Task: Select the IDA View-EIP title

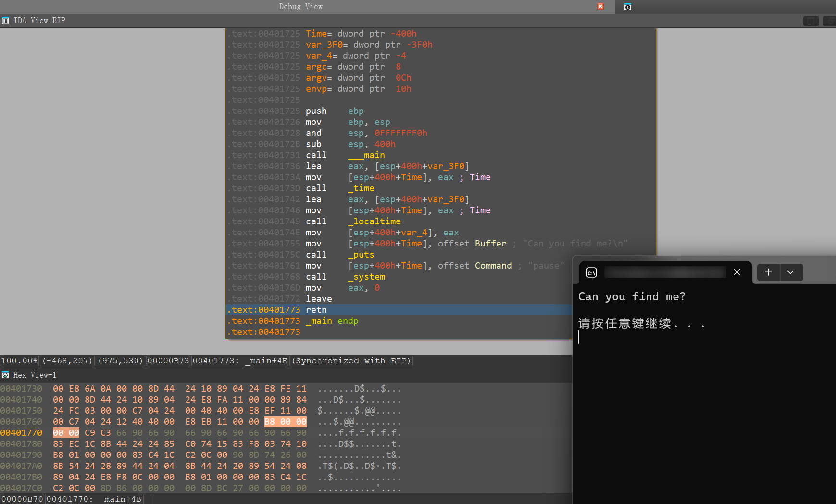Action: click(x=39, y=21)
